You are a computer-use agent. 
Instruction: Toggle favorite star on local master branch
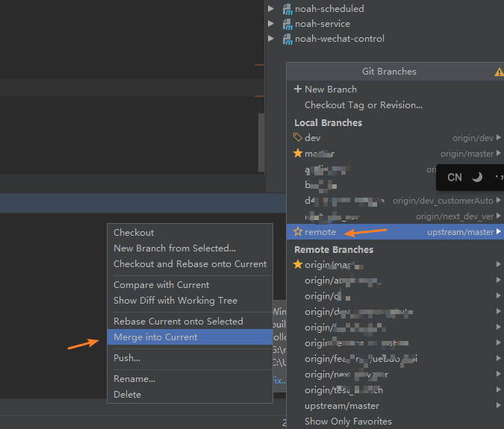tap(298, 153)
